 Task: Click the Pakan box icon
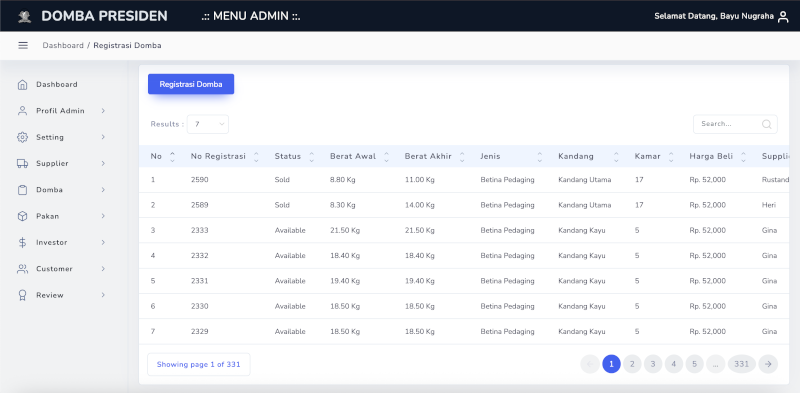[x=22, y=216]
